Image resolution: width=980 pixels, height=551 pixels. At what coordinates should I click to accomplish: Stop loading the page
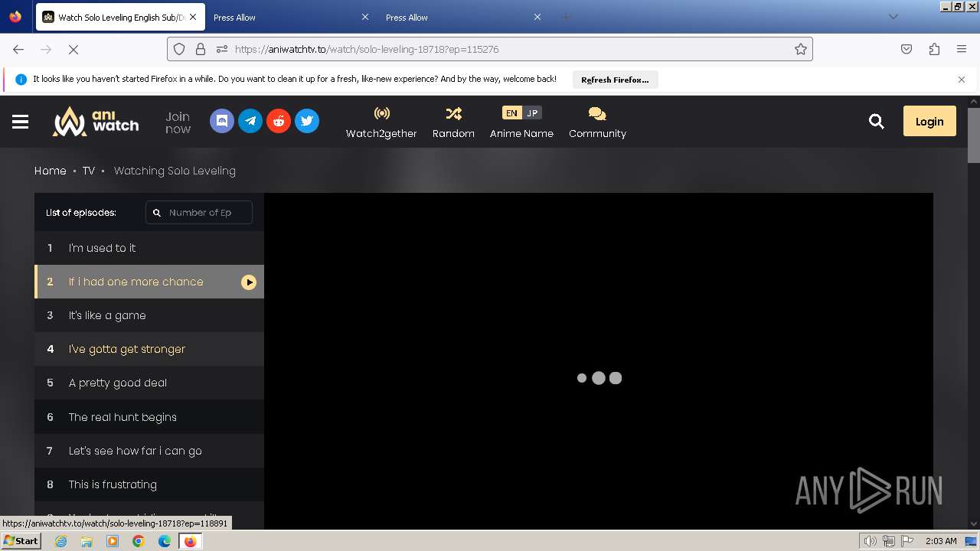[x=73, y=49]
